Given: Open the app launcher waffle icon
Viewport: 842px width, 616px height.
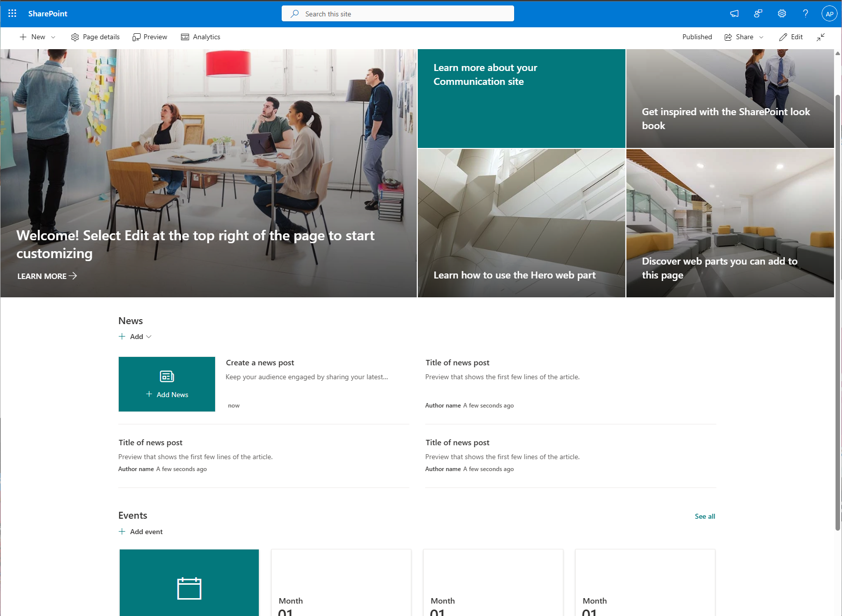Looking at the screenshot, I should [12, 13].
